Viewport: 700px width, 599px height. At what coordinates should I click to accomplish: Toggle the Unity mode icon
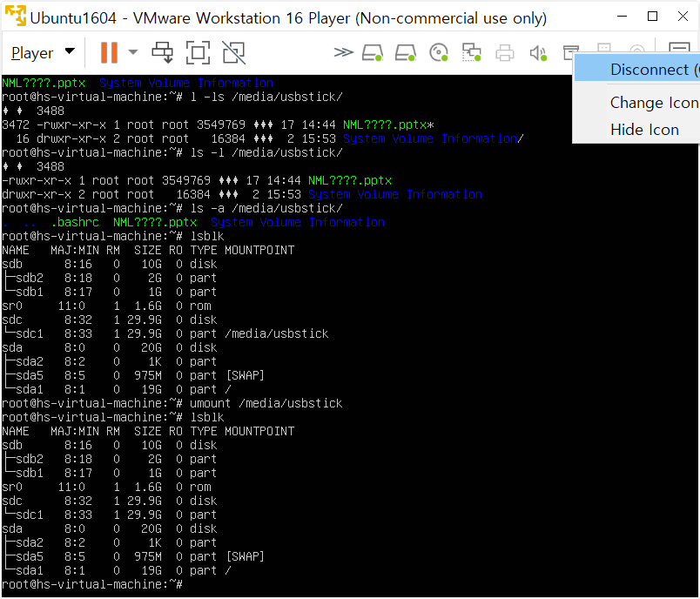click(x=234, y=52)
